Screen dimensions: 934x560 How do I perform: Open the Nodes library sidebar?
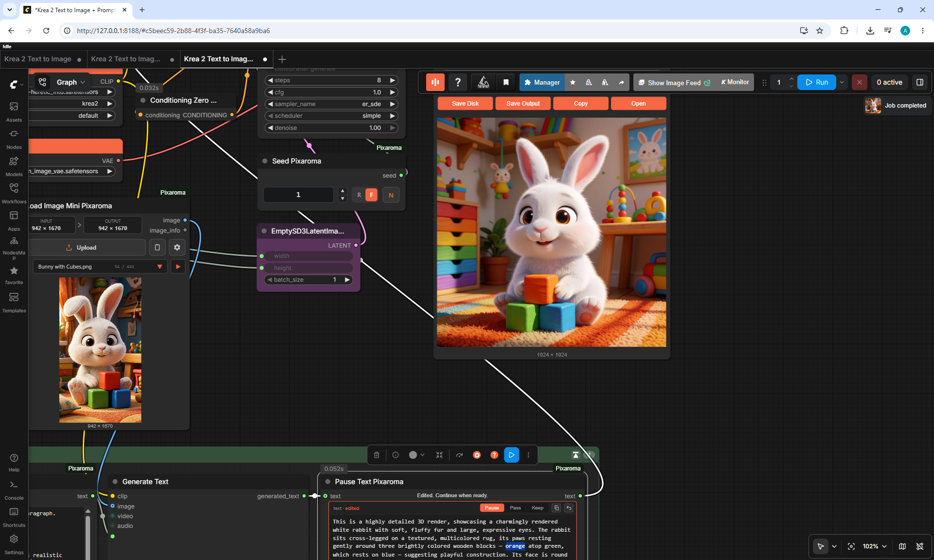tap(14, 139)
